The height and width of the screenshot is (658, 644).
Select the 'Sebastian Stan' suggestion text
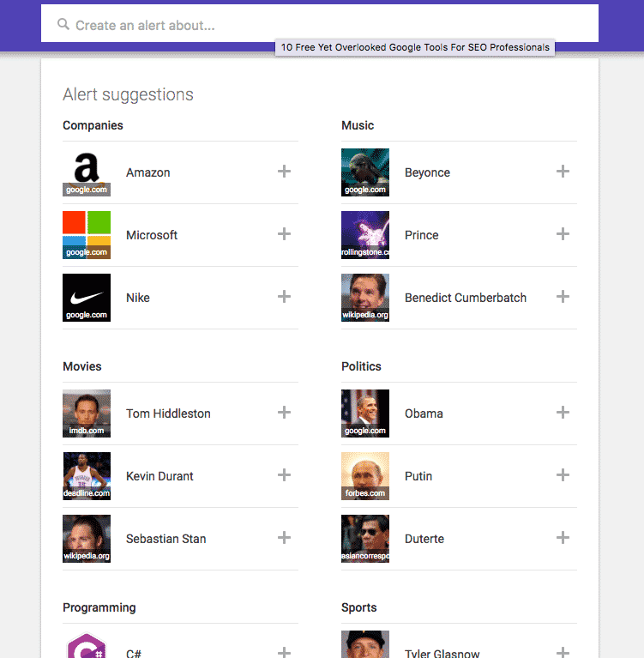click(x=166, y=539)
